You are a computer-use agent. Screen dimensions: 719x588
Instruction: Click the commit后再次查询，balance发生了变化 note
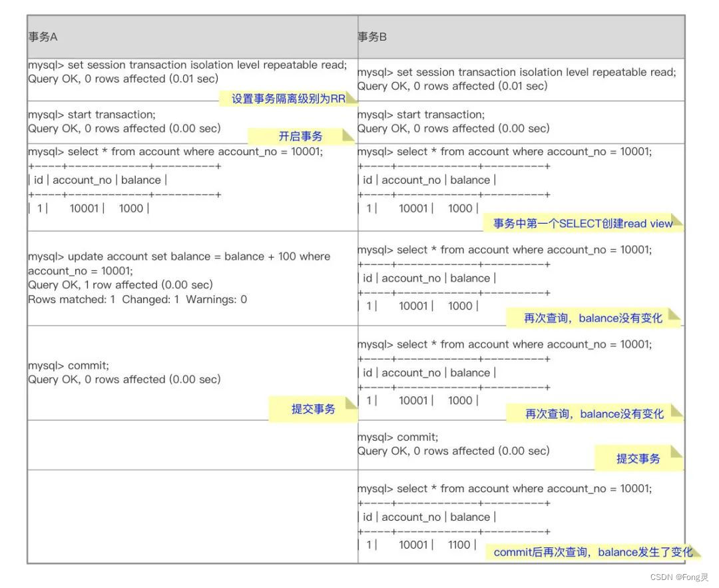tap(593, 552)
